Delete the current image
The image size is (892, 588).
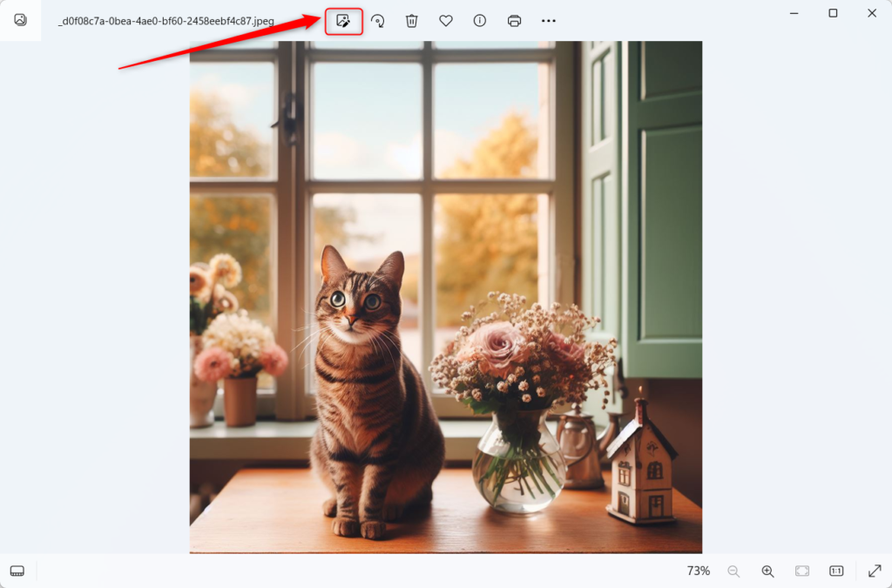(x=411, y=20)
